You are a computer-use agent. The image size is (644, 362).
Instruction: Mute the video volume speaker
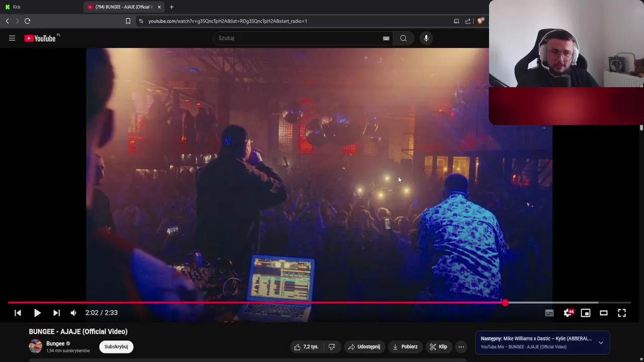(73, 313)
